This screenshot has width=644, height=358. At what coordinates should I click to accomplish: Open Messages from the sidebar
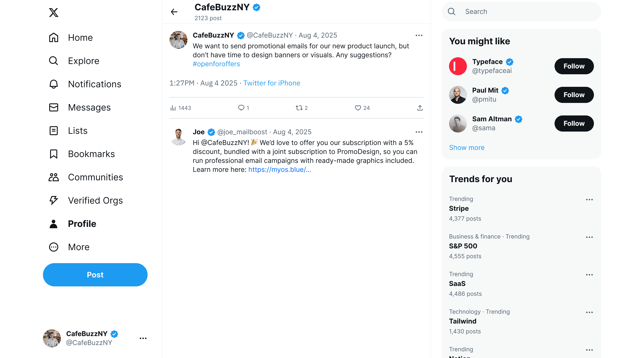[89, 107]
